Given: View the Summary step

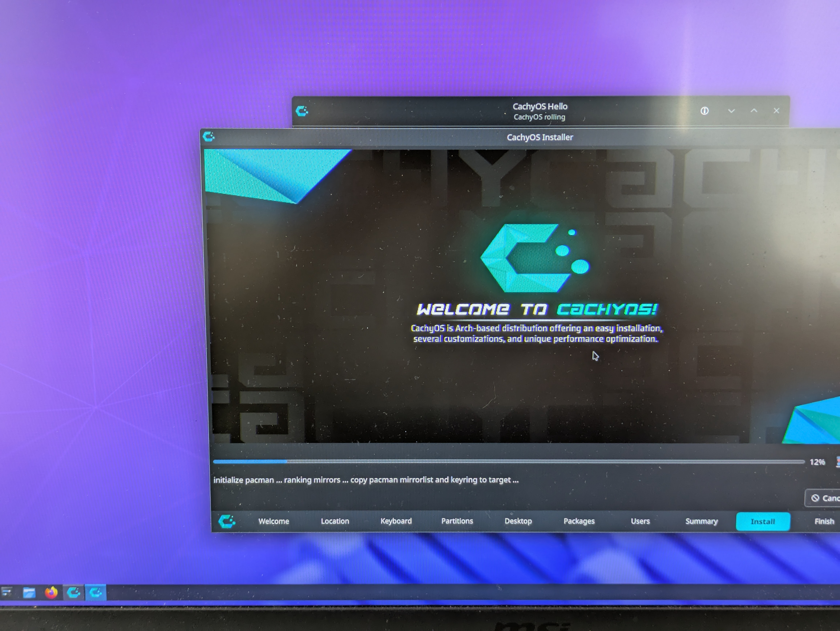Looking at the screenshot, I should point(701,521).
